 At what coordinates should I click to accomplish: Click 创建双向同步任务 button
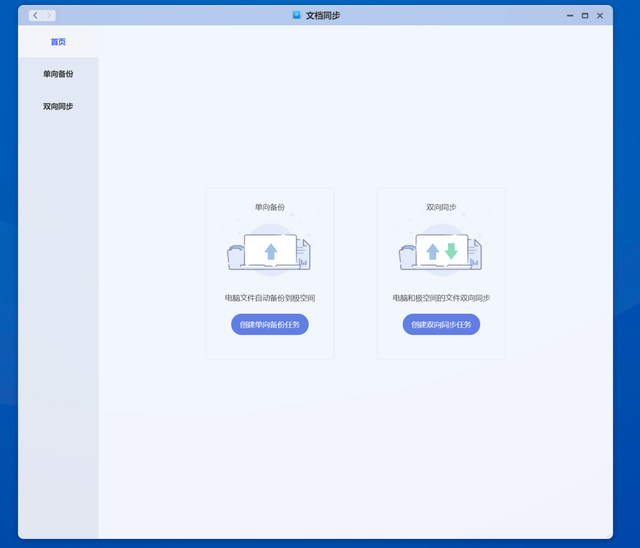tap(441, 324)
